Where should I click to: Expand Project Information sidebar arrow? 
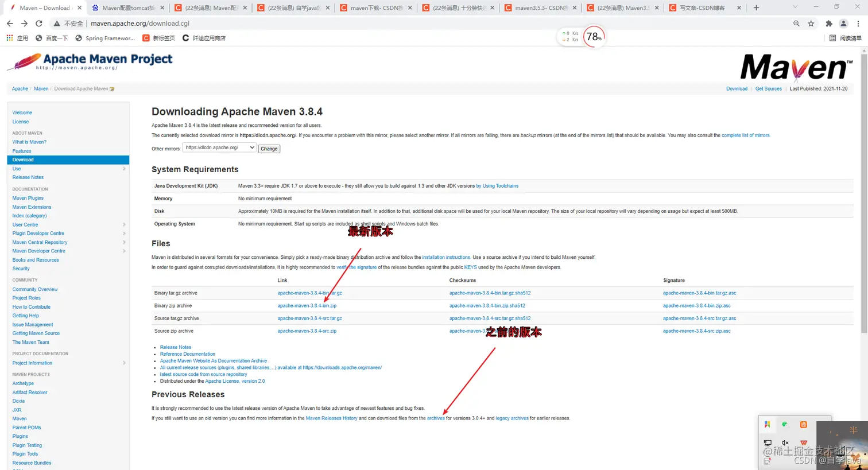pyautogui.click(x=124, y=363)
